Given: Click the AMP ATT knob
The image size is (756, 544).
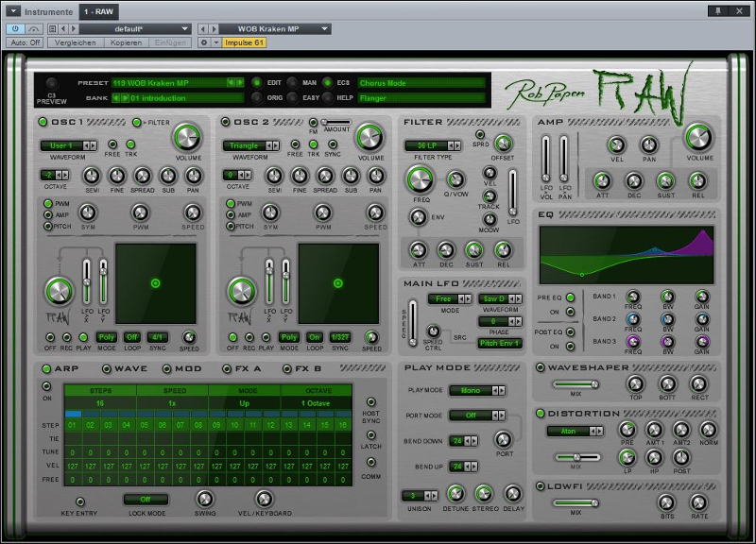Looking at the screenshot, I should click(602, 180).
